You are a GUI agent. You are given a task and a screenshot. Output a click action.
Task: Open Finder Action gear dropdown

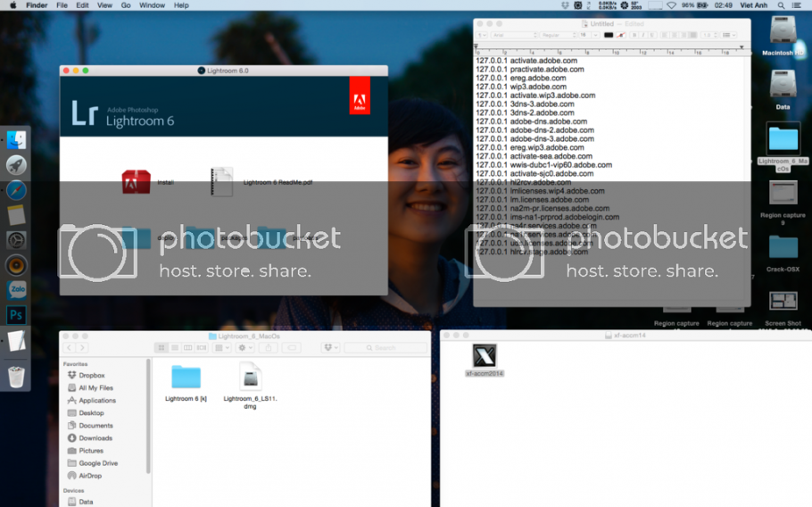point(244,347)
